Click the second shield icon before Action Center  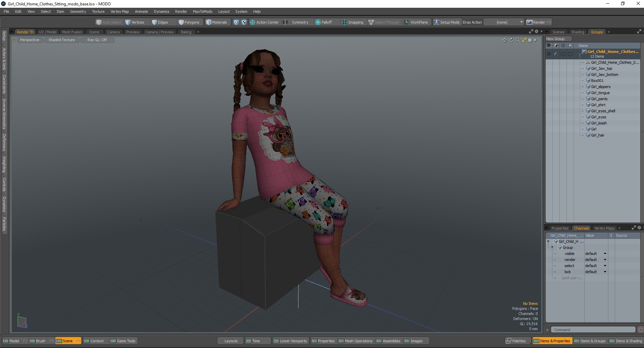point(244,22)
